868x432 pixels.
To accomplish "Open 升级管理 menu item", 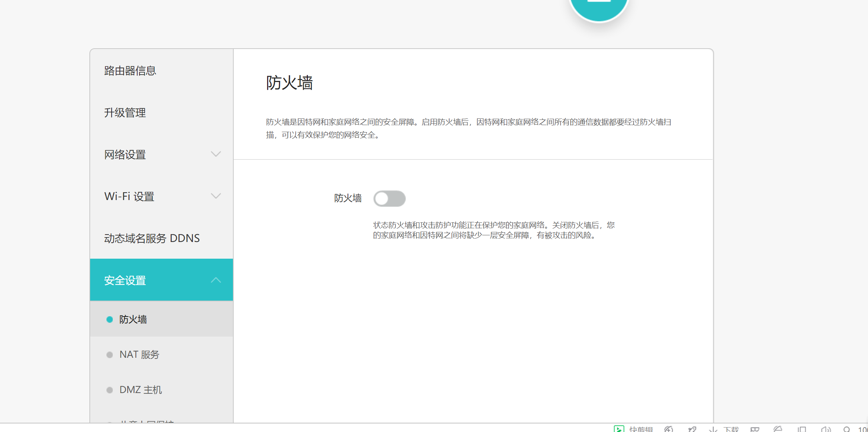I will pyautogui.click(x=125, y=112).
